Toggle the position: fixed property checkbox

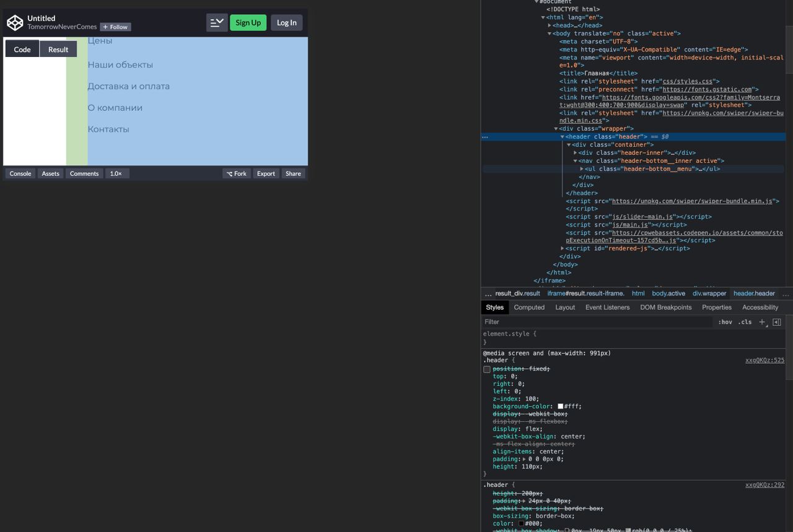(x=487, y=369)
